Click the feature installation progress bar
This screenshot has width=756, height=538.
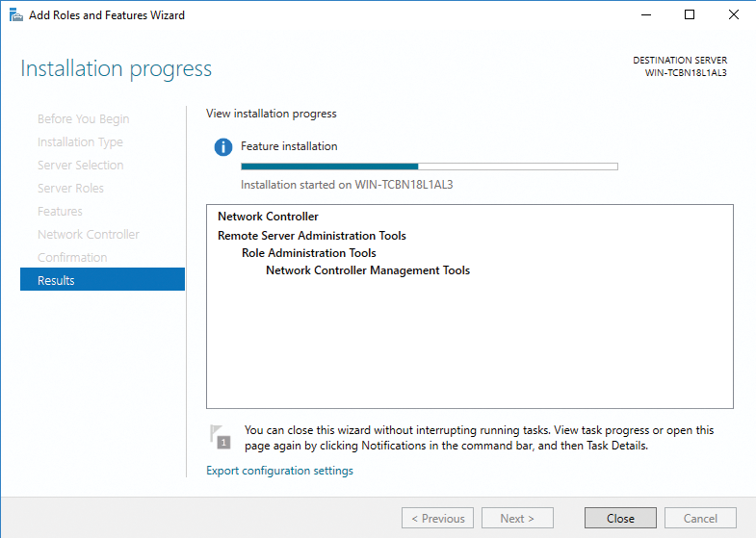tap(429, 167)
